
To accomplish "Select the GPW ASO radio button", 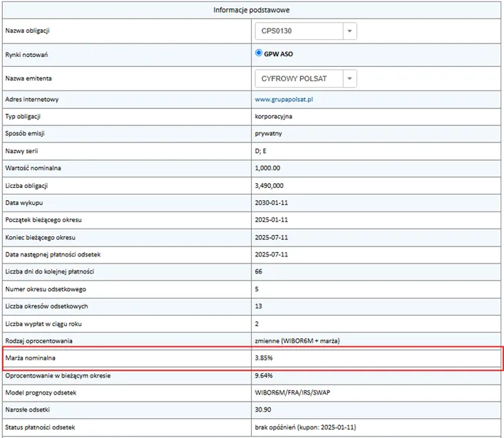I will point(259,53).
